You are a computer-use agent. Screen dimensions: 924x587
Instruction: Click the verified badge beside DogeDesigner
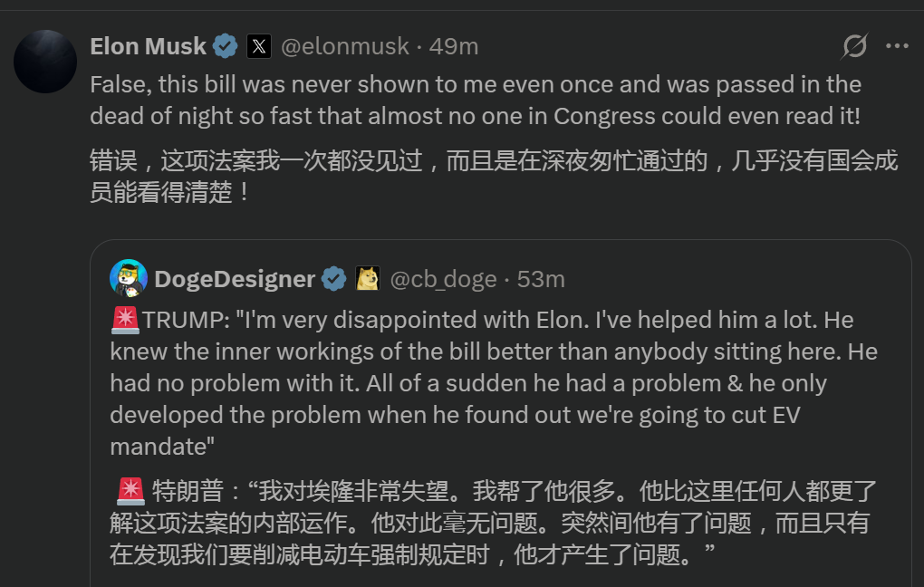tap(334, 279)
